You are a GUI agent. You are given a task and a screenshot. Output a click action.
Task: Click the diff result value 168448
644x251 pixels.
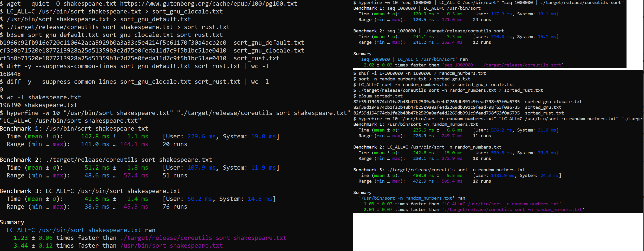tap(10, 74)
